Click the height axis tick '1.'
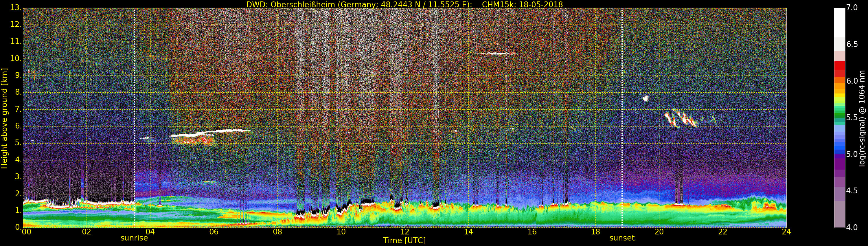This screenshot has width=868, height=246. click(18, 210)
